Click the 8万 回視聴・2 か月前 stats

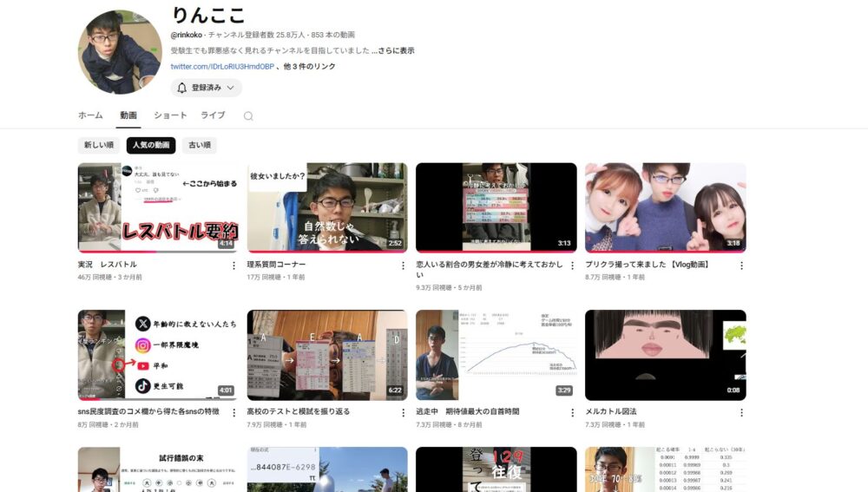[108, 425]
